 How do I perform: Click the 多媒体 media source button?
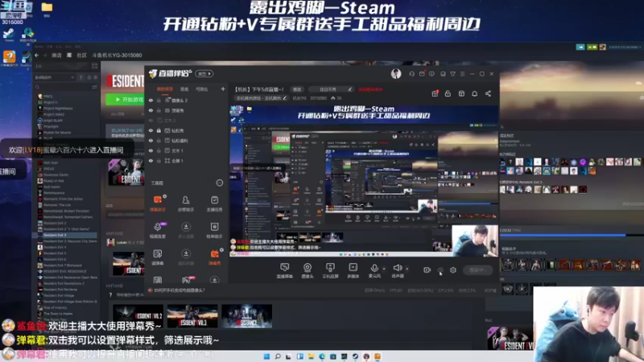pos(353,271)
